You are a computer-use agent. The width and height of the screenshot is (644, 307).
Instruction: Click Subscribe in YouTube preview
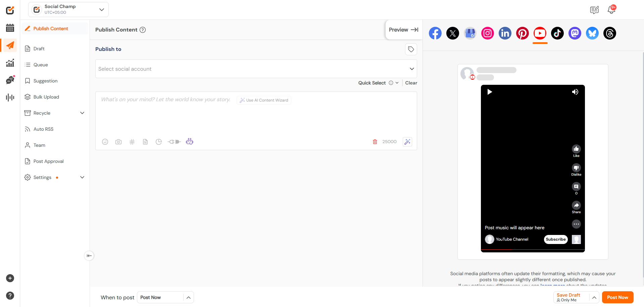point(556,239)
